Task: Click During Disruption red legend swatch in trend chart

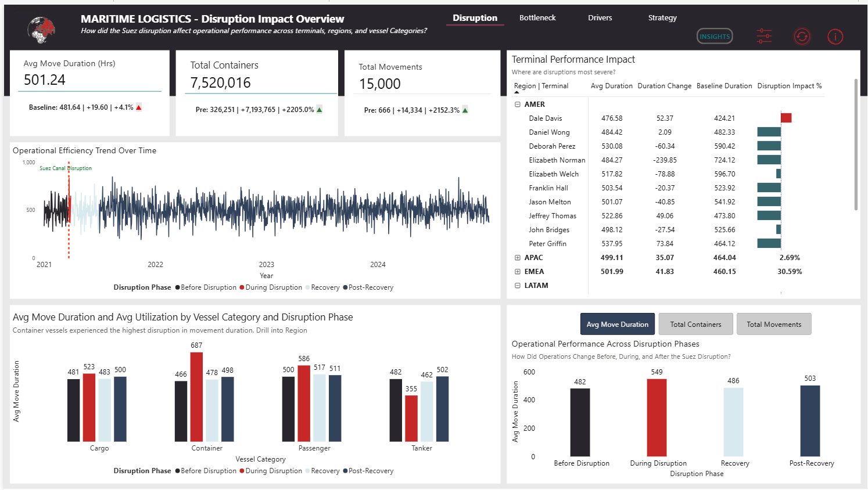Action: 242,287
